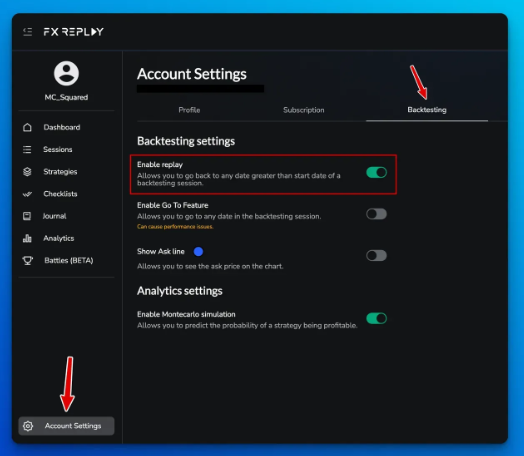
Task: Click the Enable replay label
Action: (x=160, y=164)
